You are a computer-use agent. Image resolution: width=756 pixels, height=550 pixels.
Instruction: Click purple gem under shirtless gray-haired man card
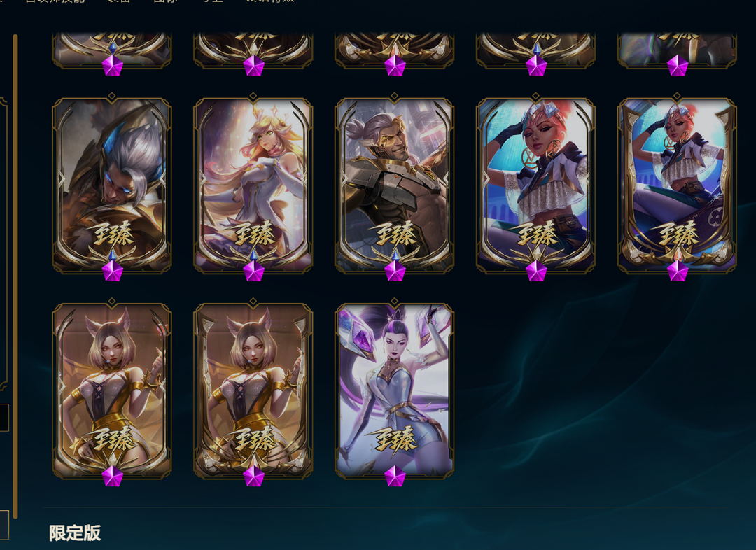coord(395,270)
